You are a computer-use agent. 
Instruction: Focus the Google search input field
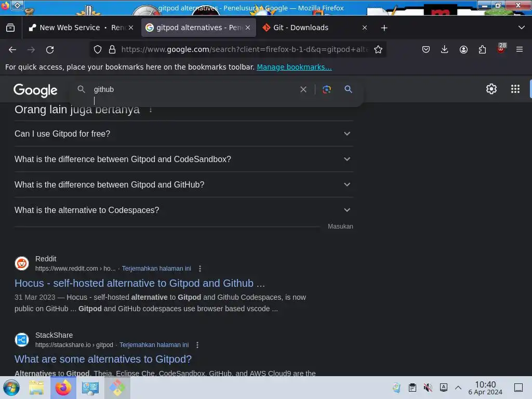tap(193, 89)
